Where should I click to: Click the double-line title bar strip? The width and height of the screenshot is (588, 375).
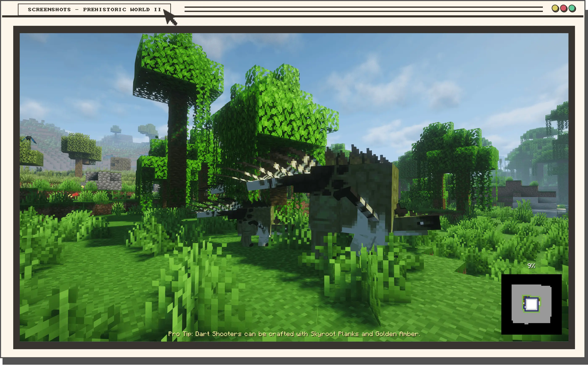point(364,9)
